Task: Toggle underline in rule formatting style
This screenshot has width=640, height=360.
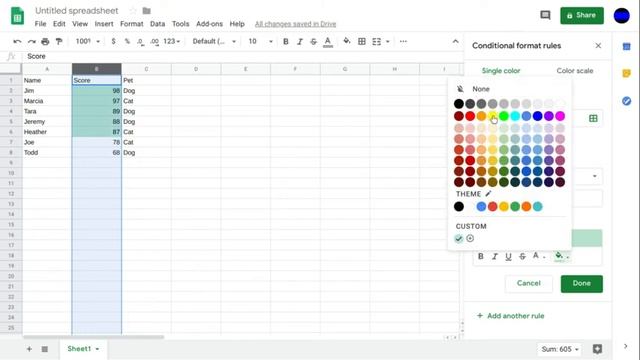Action: coord(508,256)
